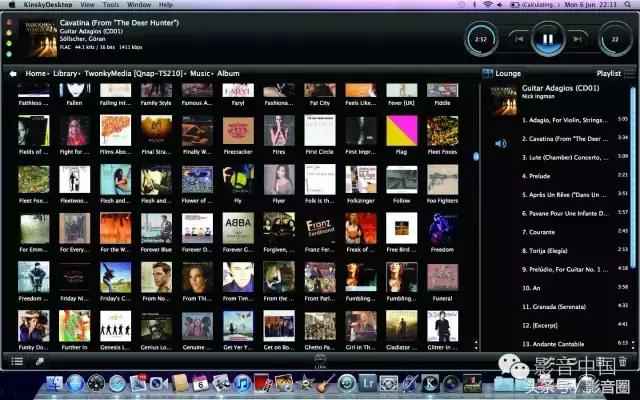The width and height of the screenshot is (640, 400).
Task: Open iCal calendar from the Dock
Action: point(200,384)
